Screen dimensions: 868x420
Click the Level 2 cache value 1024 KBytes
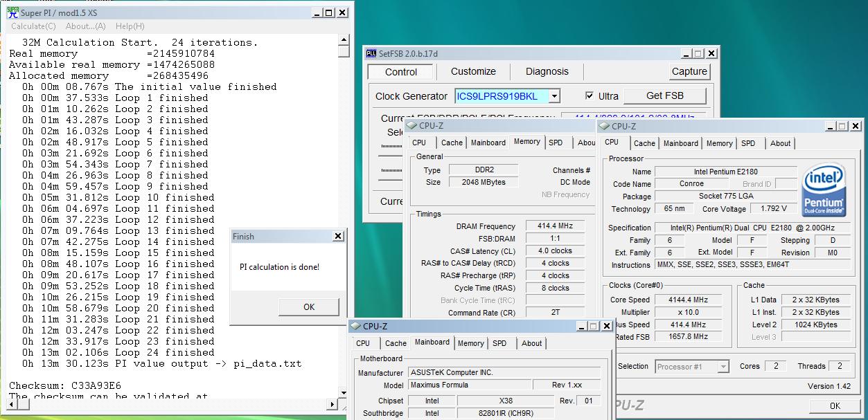tap(815, 325)
